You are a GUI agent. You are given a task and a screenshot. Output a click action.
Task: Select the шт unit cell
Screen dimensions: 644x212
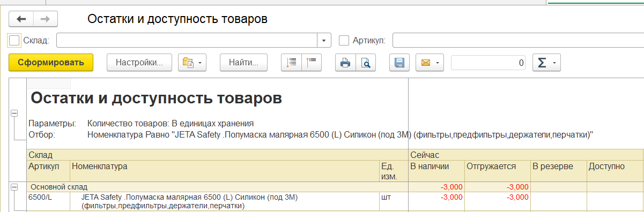click(394, 201)
